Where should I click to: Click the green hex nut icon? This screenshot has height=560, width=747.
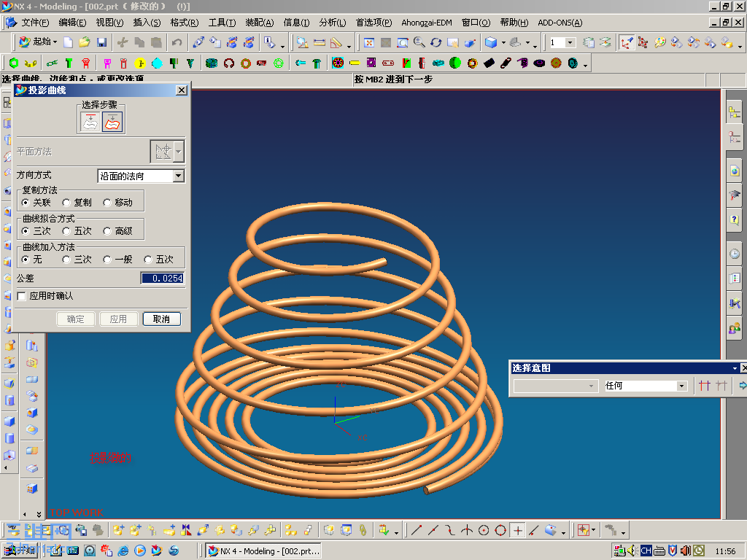[14, 63]
